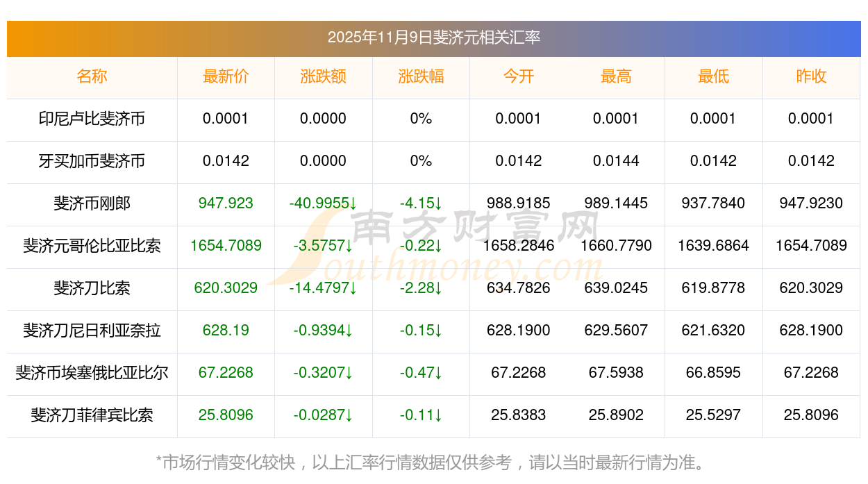The width and height of the screenshot is (868, 484).
Task: Click low value 621.6320
Action: pyautogui.click(x=713, y=331)
